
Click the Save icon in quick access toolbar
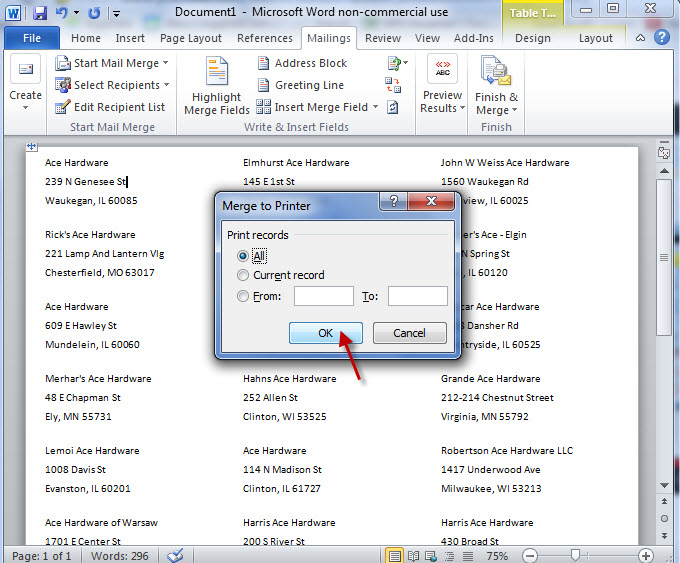pyautogui.click(x=39, y=13)
